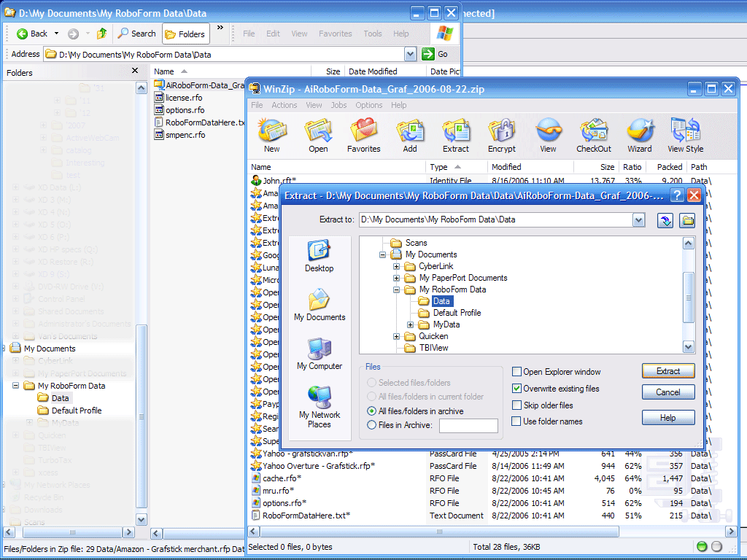Click the Files in Archive text field

pyautogui.click(x=468, y=426)
